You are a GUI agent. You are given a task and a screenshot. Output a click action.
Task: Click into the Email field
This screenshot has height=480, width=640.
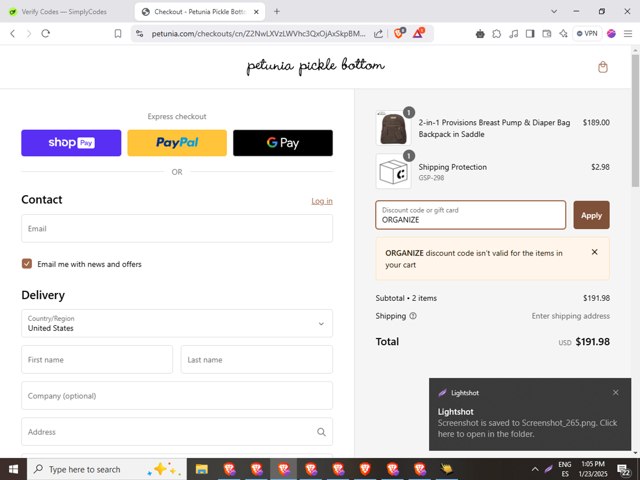point(177,229)
